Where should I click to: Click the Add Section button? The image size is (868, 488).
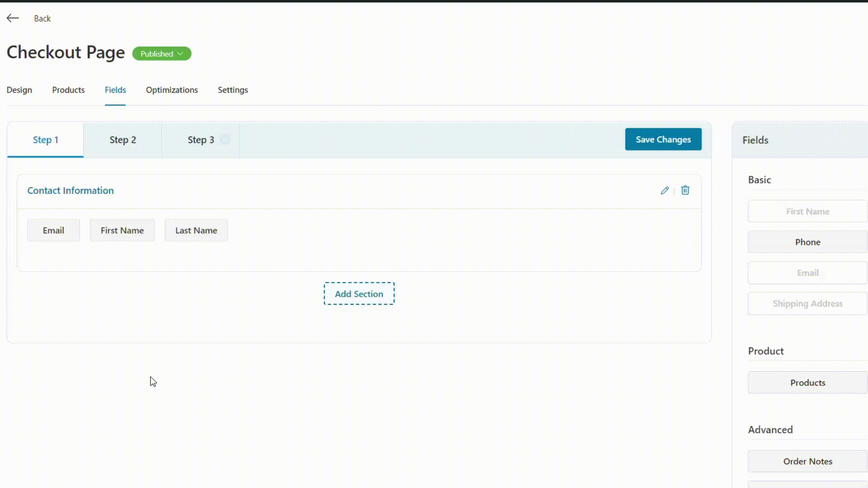click(359, 294)
